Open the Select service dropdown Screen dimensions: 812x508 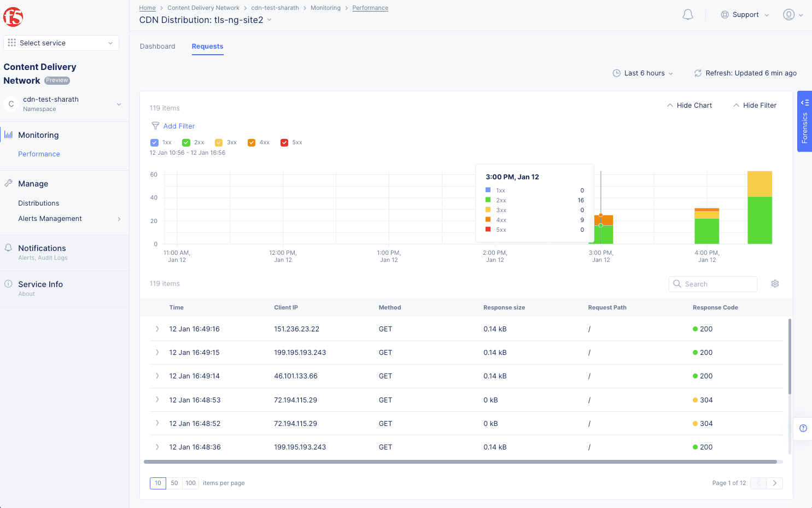[x=61, y=43]
